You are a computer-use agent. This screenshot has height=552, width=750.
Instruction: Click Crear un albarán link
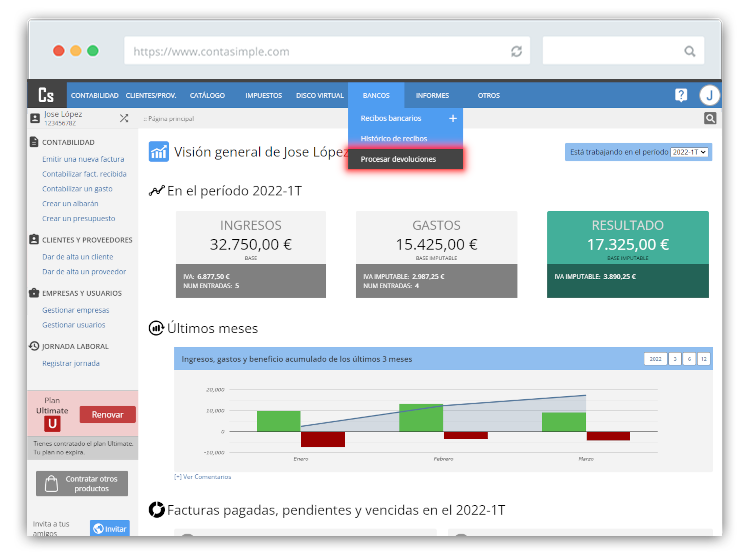pos(70,203)
